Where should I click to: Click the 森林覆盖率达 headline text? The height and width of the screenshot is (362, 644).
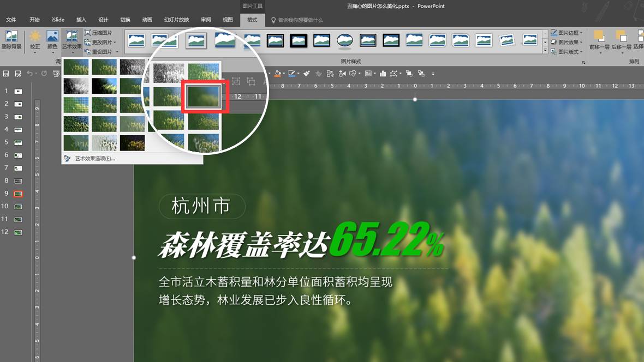245,245
